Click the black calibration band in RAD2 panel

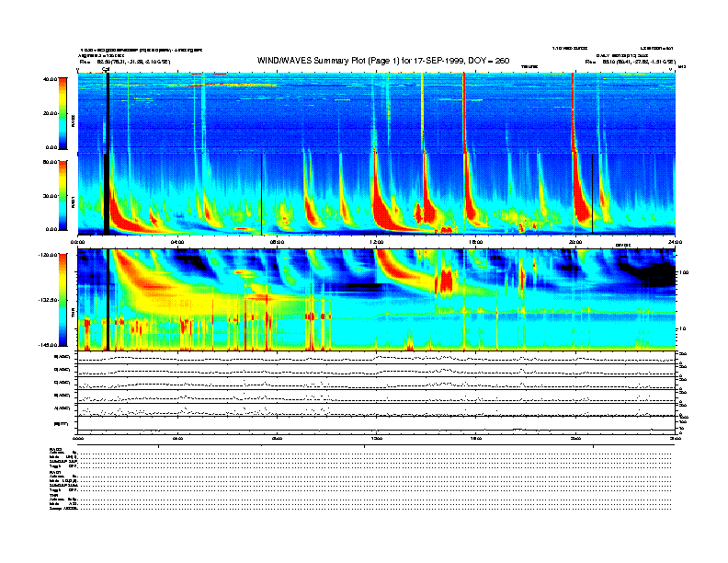[108, 113]
